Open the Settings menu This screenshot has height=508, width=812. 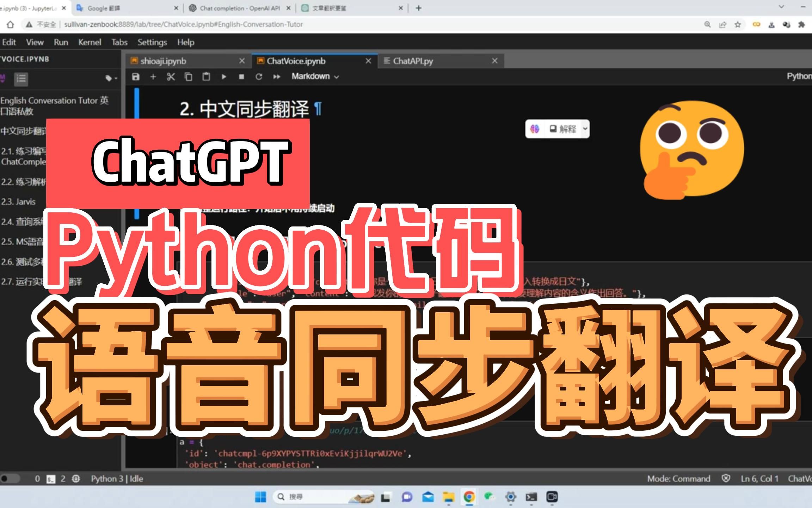coord(152,42)
